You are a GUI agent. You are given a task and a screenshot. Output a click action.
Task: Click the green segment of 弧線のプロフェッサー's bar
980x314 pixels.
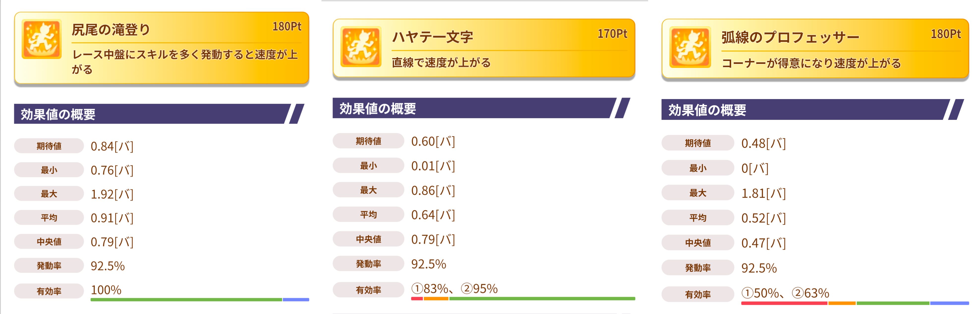893,303
